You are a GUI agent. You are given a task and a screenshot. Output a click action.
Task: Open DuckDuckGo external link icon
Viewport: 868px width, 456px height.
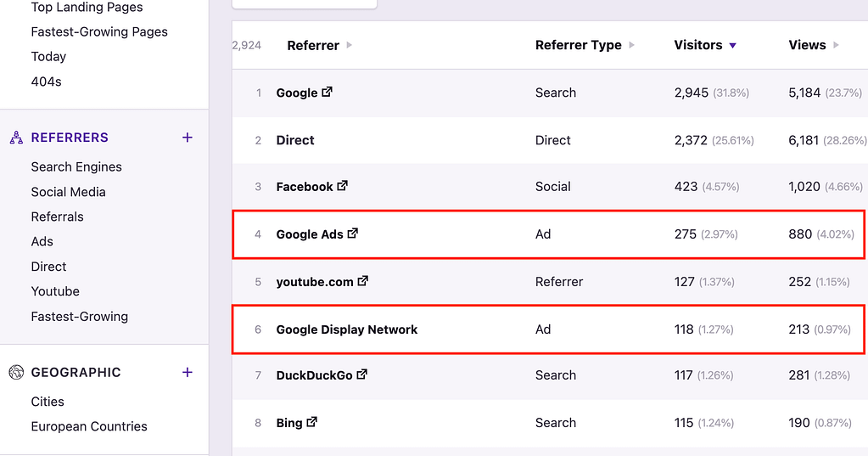click(x=362, y=374)
